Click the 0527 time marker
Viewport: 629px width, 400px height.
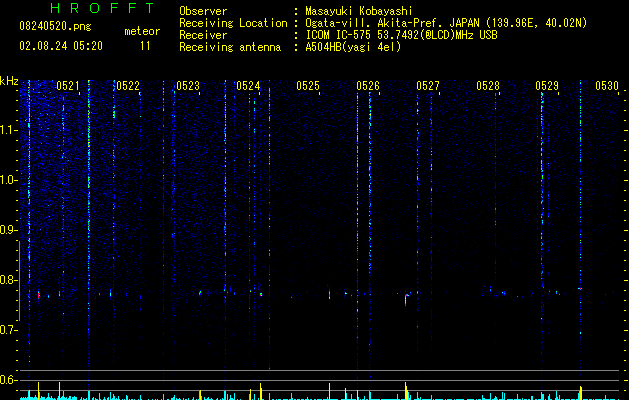click(428, 86)
